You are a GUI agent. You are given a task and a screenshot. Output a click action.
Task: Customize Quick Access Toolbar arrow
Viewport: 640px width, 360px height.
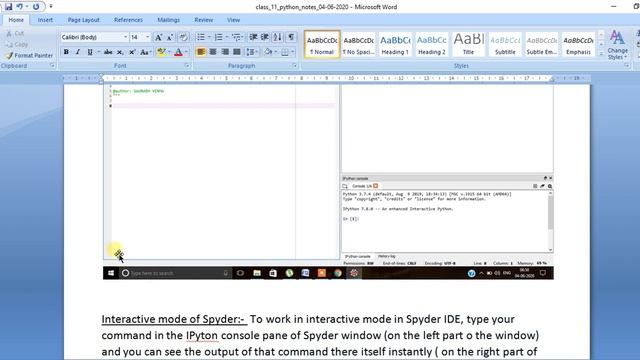[x=51, y=7]
